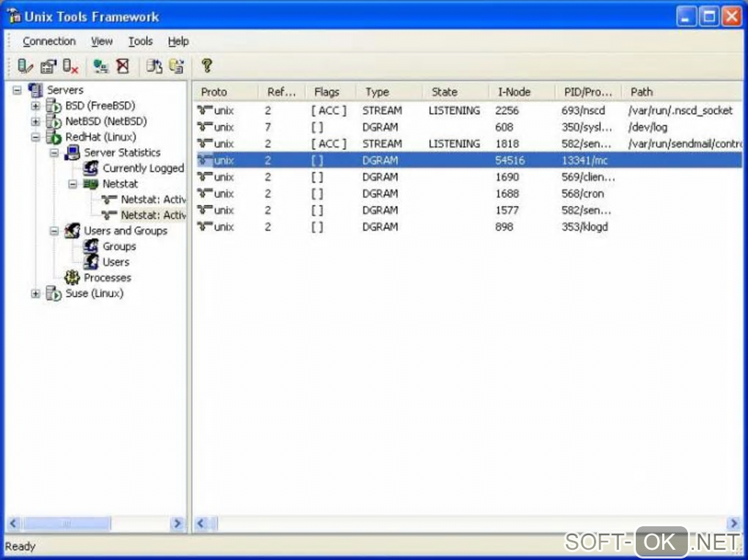The width and height of the screenshot is (748, 560).
Task: Sort by the PID/Pro... column header
Action: pos(589,92)
